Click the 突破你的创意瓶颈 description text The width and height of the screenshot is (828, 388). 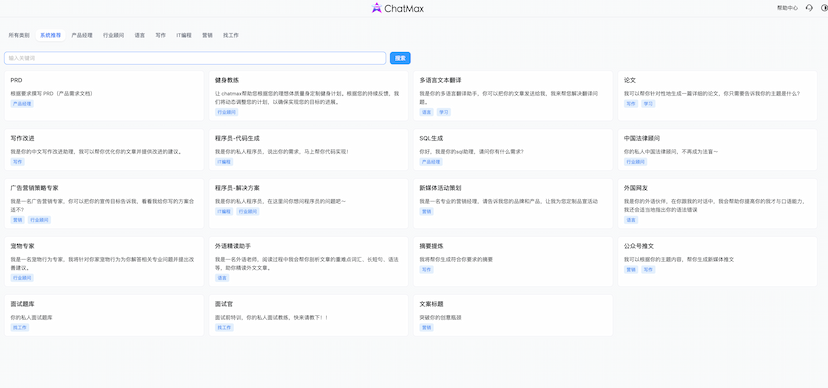point(440,317)
